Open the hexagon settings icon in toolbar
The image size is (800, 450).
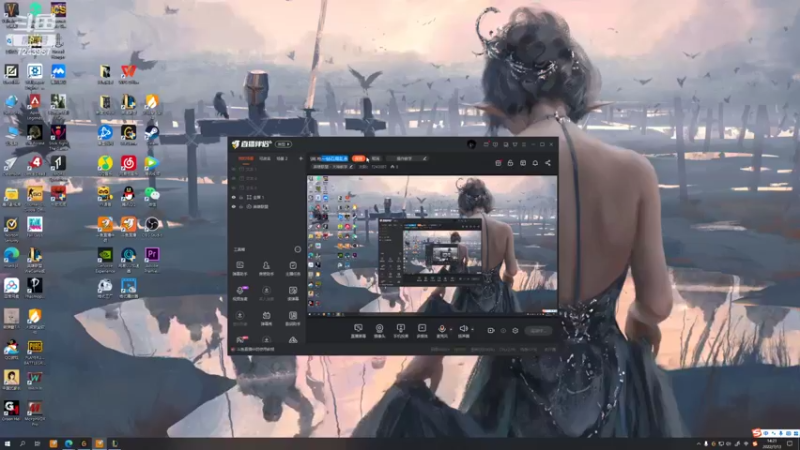click(515, 331)
